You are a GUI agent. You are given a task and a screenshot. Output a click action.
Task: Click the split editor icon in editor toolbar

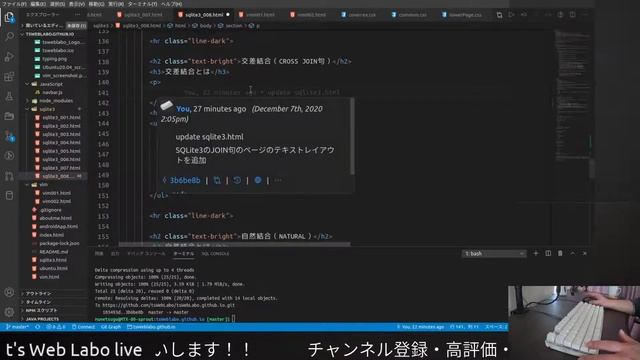click(x=572, y=15)
